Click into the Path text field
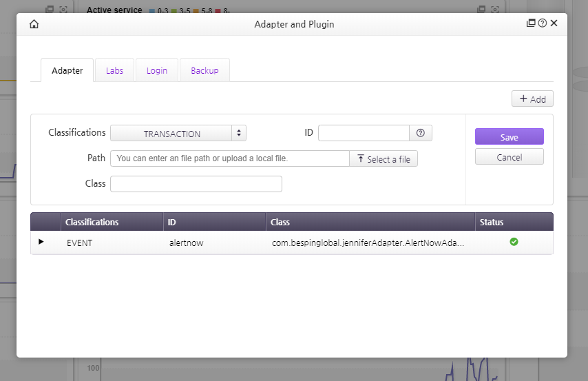588x381 pixels. 229,158
